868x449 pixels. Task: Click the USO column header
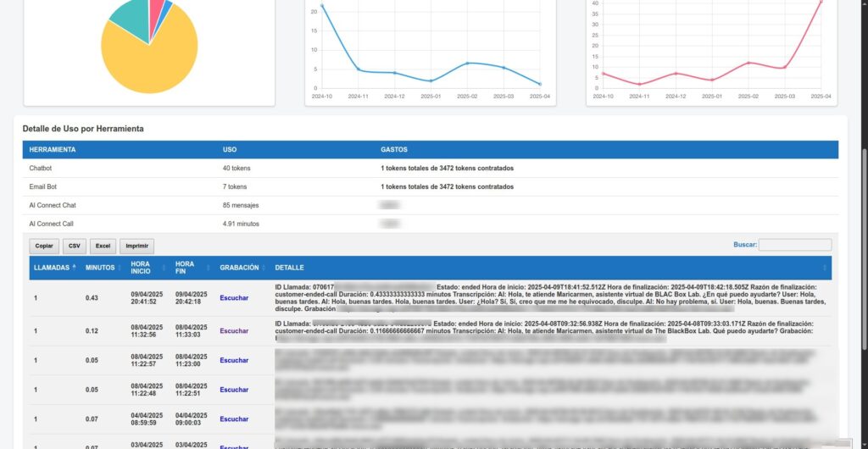click(x=230, y=150)
